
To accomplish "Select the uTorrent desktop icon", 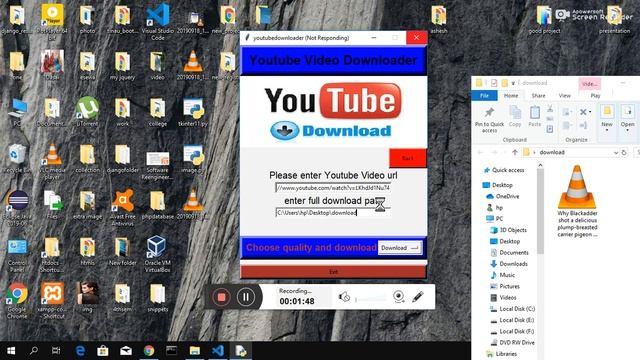I will tap(87, 111).
